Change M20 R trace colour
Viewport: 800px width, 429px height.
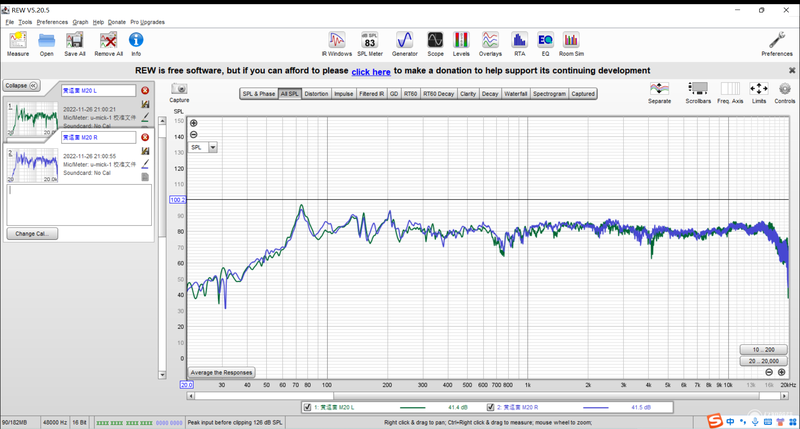[x=145, y=164]
